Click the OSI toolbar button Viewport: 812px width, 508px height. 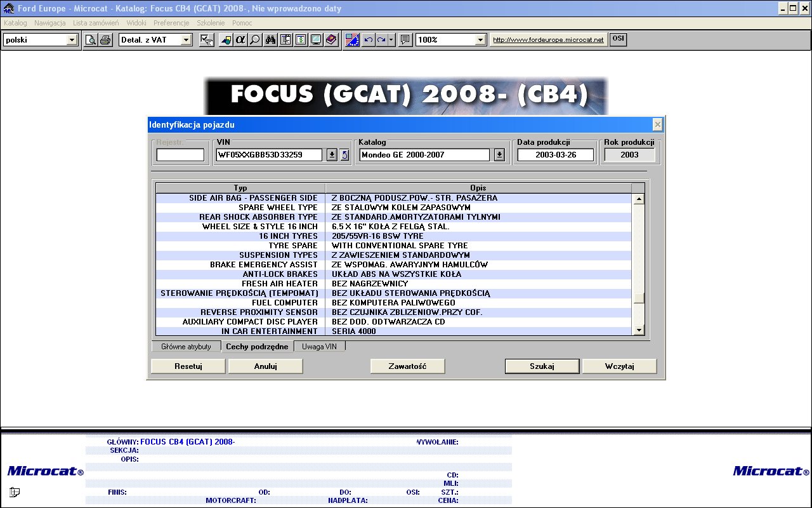(x=618, y=39)
